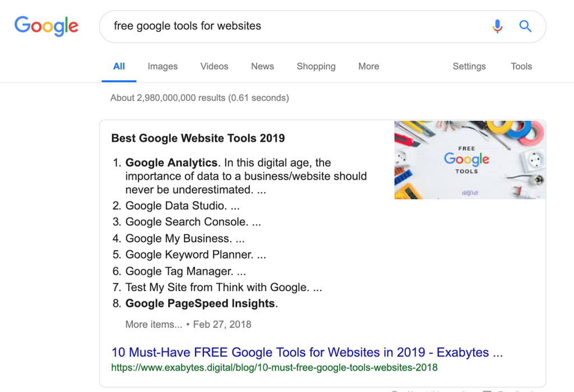Open the Free Google Tools snippet image

(x=470, y=160)
